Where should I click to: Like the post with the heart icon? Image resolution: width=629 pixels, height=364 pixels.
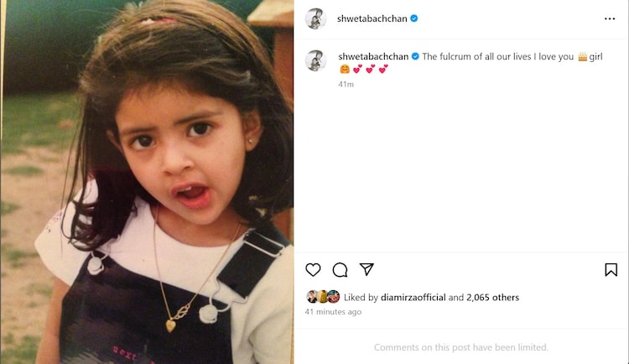click(313, 270)
